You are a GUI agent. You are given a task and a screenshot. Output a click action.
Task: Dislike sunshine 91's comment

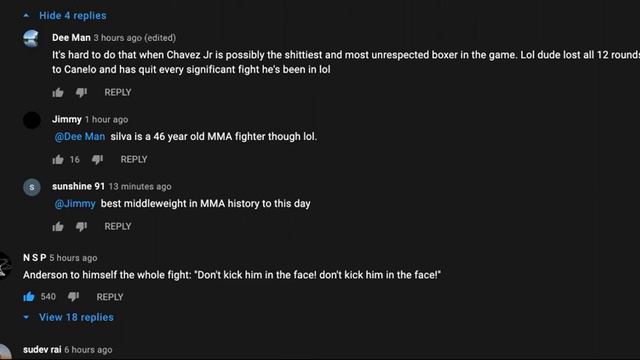pos(81,227)
